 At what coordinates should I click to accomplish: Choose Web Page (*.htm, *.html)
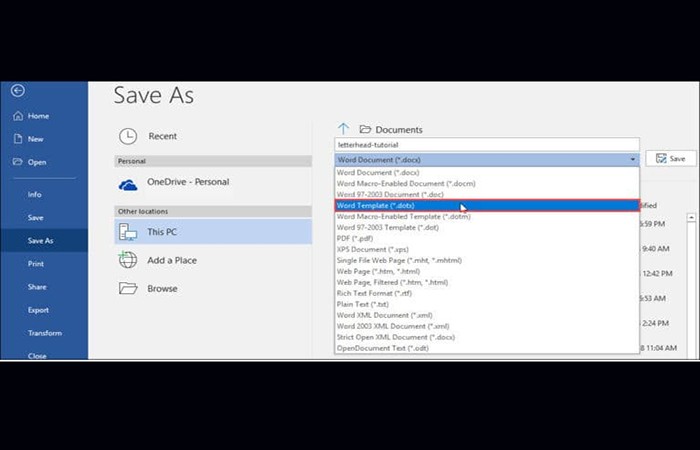[487, 271]
